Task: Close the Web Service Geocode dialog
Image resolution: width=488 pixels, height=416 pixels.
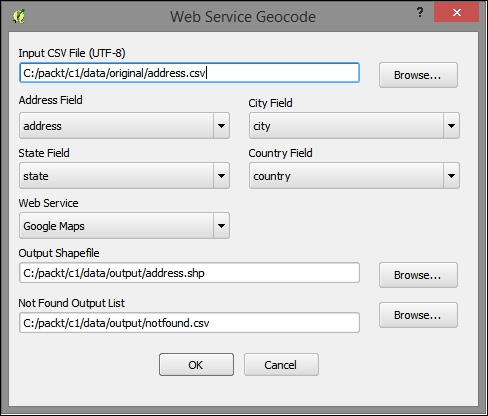Action: (457, 12)
